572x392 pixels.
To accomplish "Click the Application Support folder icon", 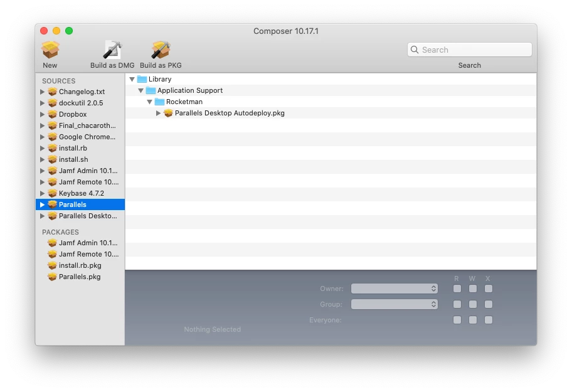I will pos(151,90).
